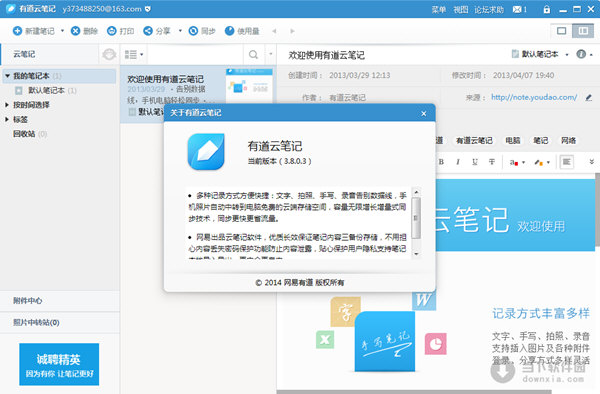Select the 默认笔记本 notebook in sidebar
The height and width of the screenshot is (394, 600).
[46, 91]
